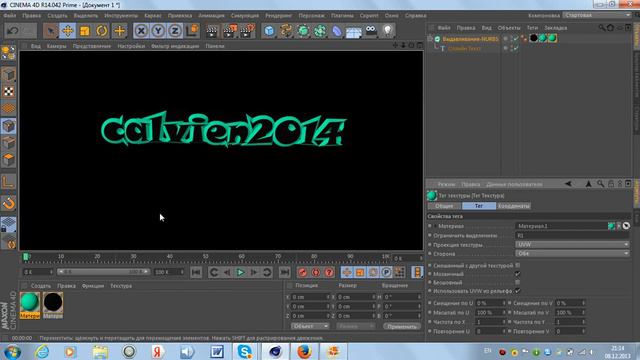Open the Анимация main menu
Viewport: 640px width, 360px height.
pyautogui.click(x=211, y=16)
